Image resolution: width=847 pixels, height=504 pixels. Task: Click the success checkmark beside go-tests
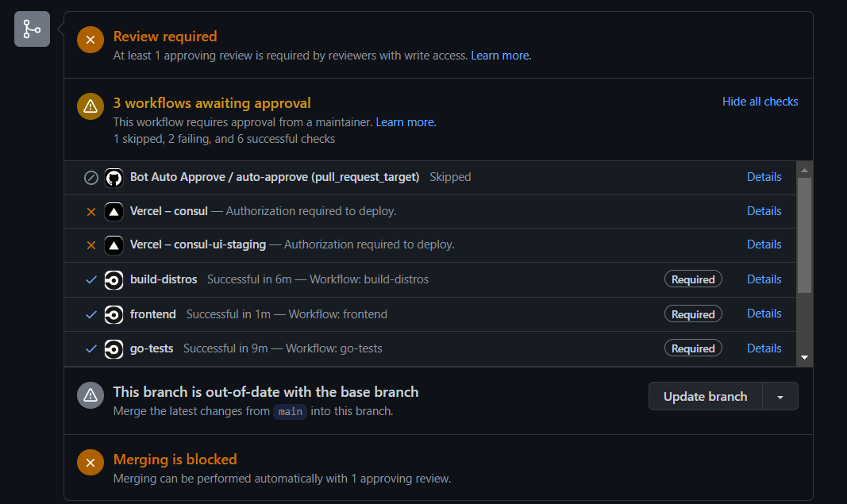91,349
